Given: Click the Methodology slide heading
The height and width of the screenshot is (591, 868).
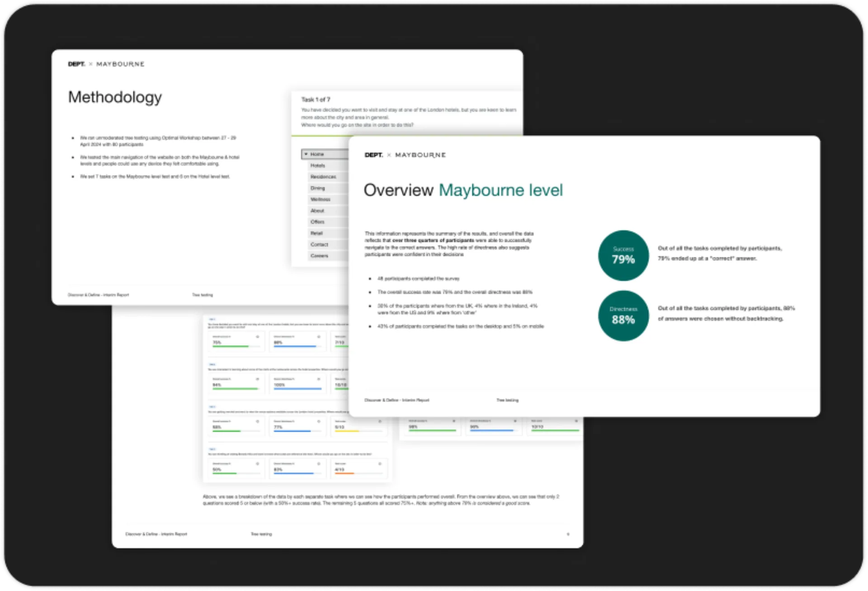Looking at the screenshot, I should [x=115, y=97].
